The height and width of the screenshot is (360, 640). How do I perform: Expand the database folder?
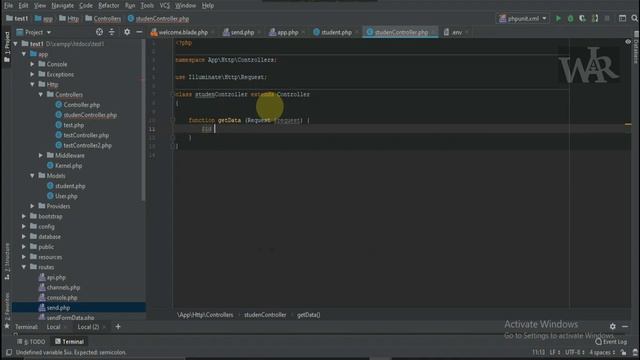tap(24, 237)
